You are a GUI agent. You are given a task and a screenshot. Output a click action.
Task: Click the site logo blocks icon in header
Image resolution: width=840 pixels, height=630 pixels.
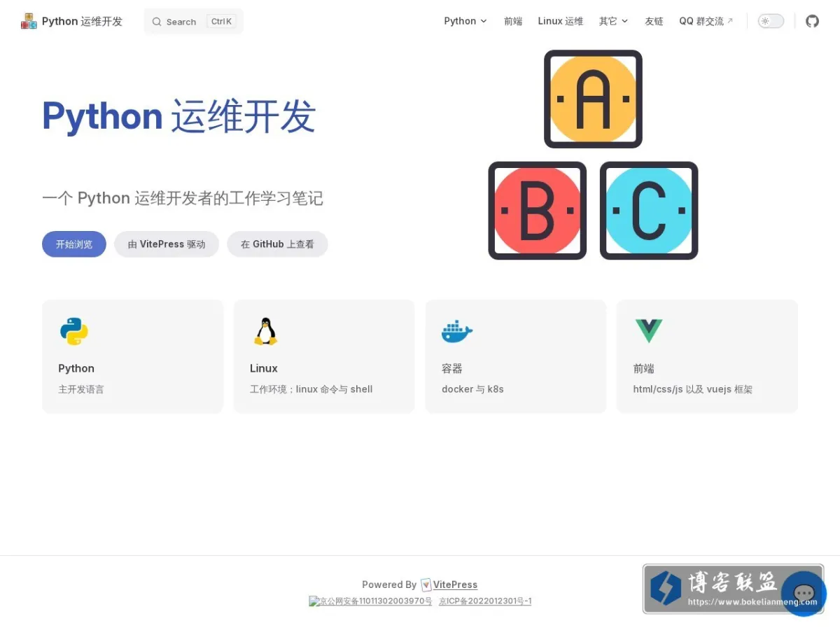click(x=29, y=21)
